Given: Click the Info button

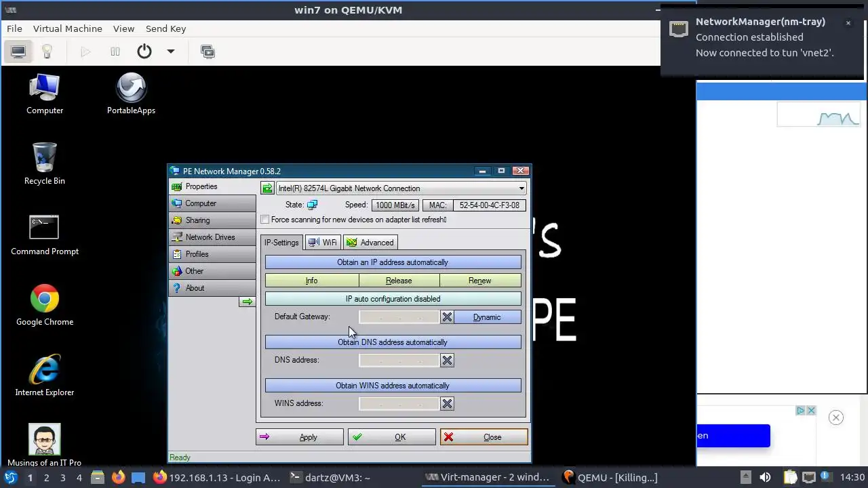Looking at the screenshot, I should pyautogui.click(x=311, y=281).
